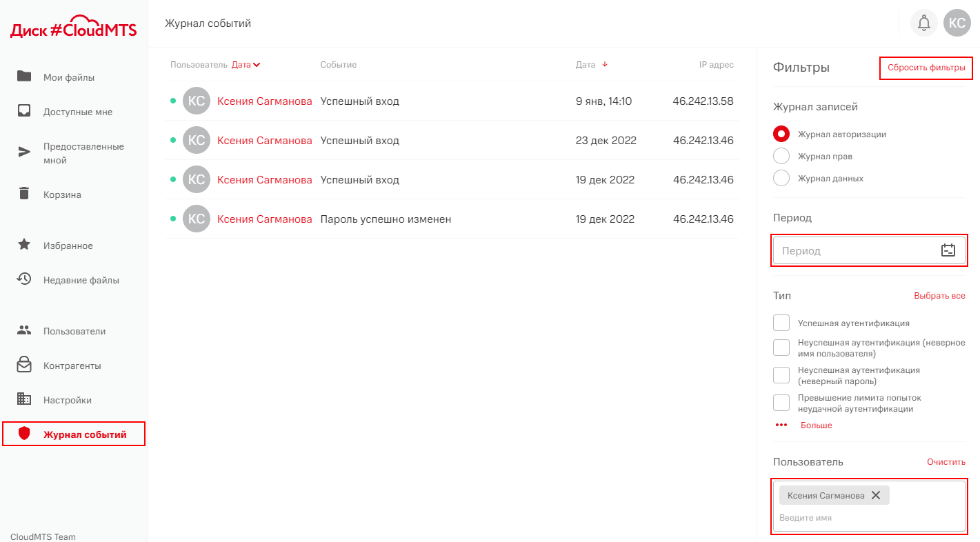Open Мои файлы in the sidebar
This screenshot has width=980, height=542.
tap(68, 77)
